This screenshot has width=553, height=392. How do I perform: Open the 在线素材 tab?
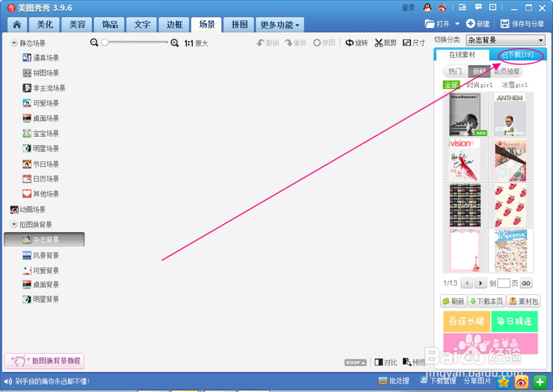[462, 55]
